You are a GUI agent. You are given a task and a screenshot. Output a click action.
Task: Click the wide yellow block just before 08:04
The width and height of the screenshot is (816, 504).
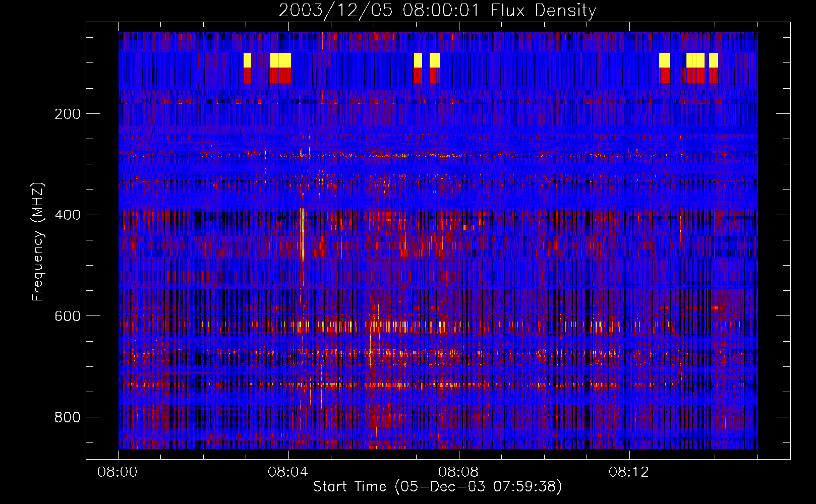pos(280,60)
